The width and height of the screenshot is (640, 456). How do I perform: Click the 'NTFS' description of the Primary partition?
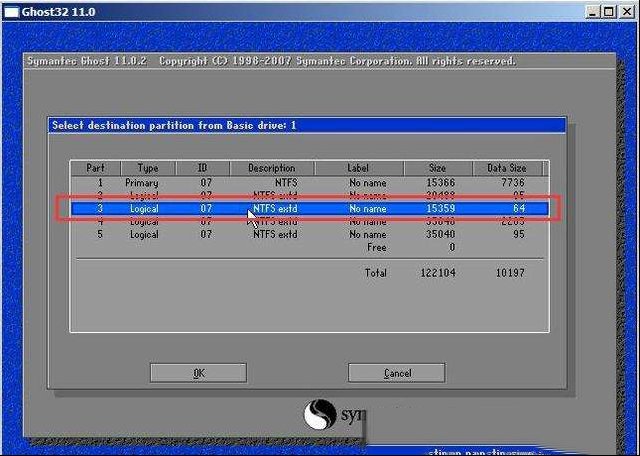coord(286,182)
